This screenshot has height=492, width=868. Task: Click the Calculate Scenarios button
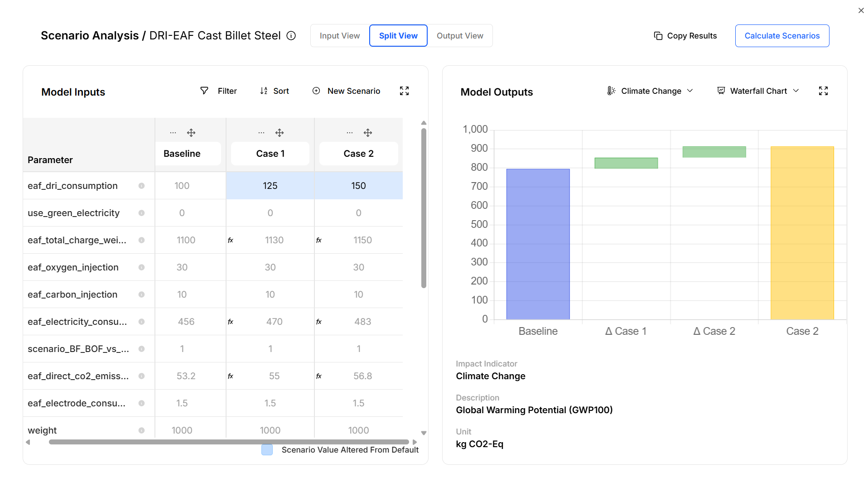[781, 36]
